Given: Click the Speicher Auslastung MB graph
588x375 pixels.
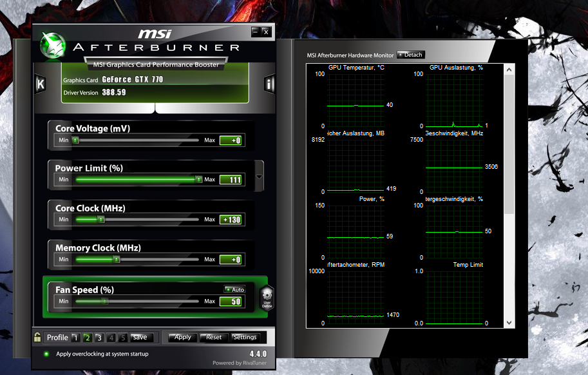Looking at the screenshot, I should (x=356, y=166).
